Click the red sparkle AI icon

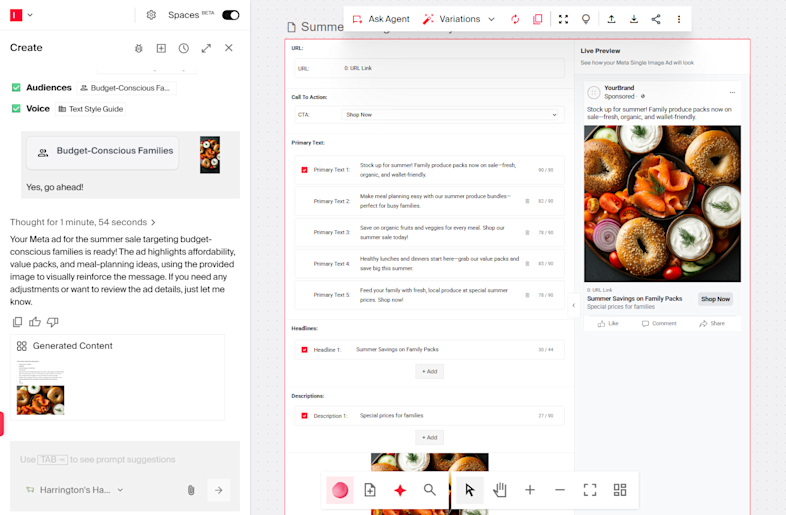(400, 490)
